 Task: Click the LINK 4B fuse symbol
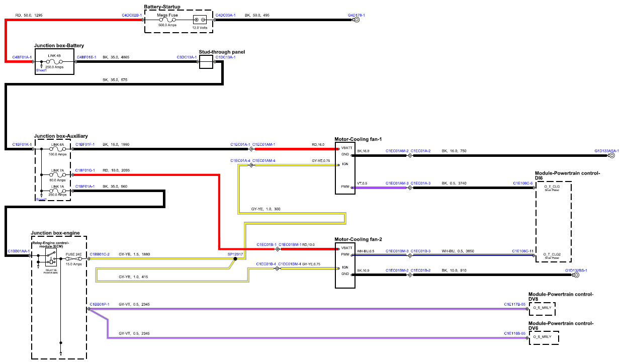[x=54, y=61]
